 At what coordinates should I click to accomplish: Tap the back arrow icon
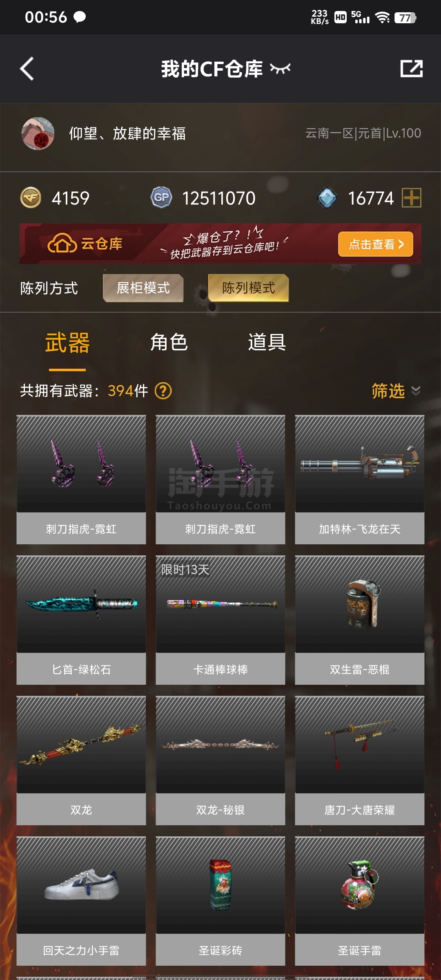coord(27,69)
